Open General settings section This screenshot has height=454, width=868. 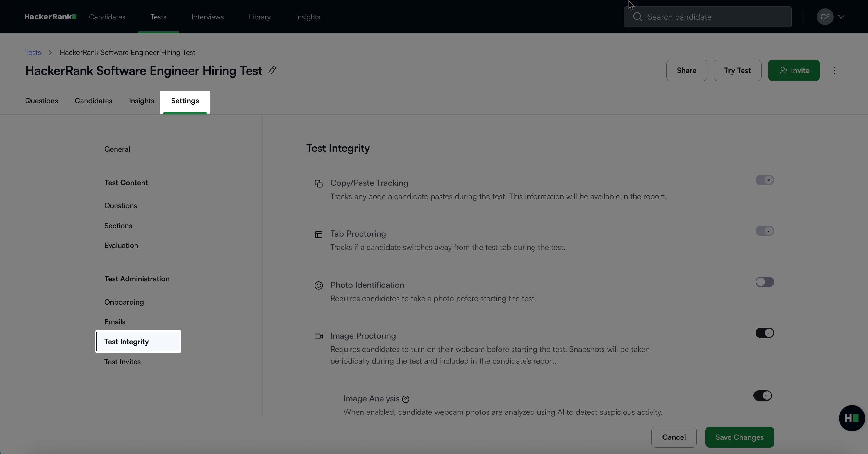117,149
